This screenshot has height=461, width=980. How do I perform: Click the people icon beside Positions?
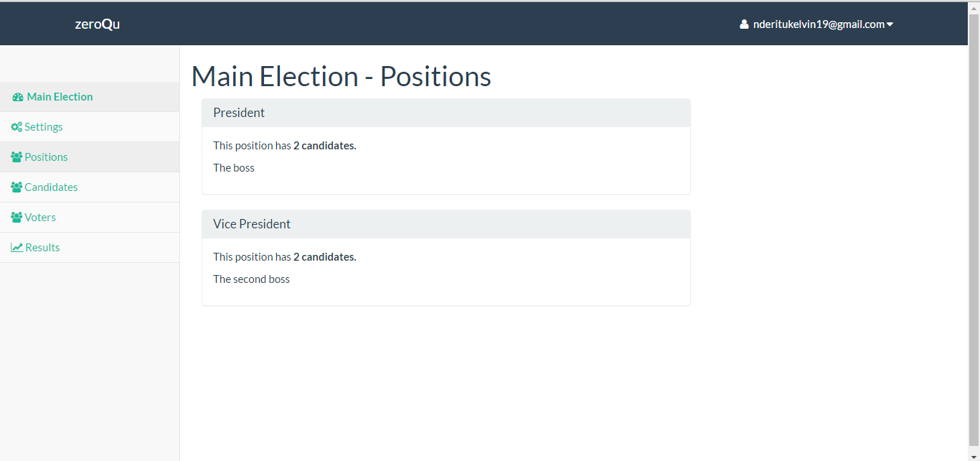(17, 157)
